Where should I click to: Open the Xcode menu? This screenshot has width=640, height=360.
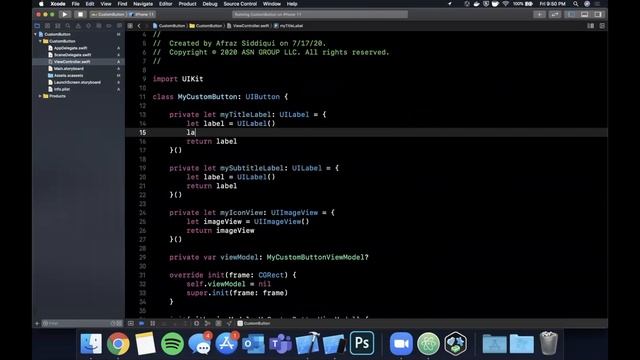point(58,4)
